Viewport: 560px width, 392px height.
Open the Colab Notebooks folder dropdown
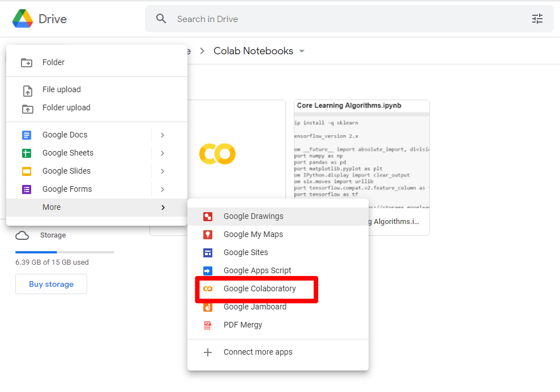[x=302, y=51]
